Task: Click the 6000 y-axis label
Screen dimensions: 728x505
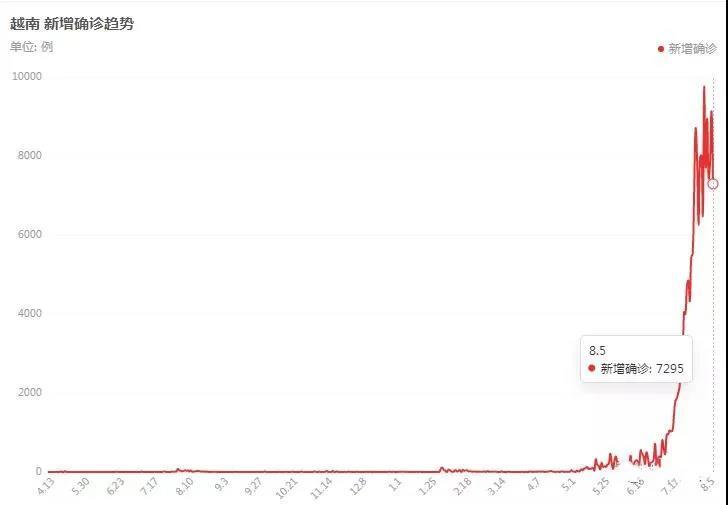Action: 29,234
